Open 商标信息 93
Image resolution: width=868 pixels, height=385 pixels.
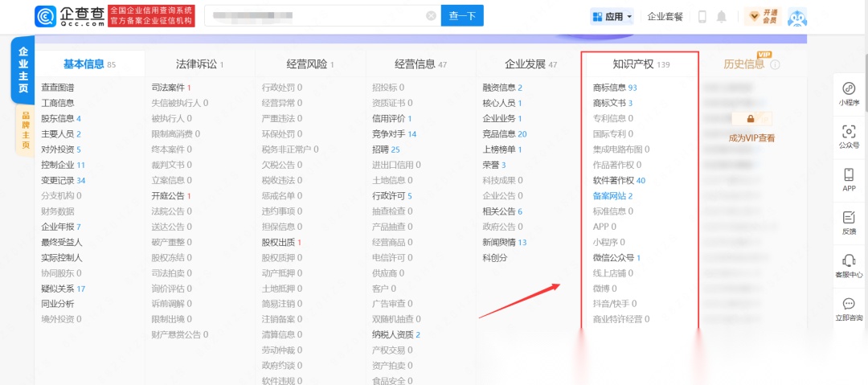tap(615, 88)
